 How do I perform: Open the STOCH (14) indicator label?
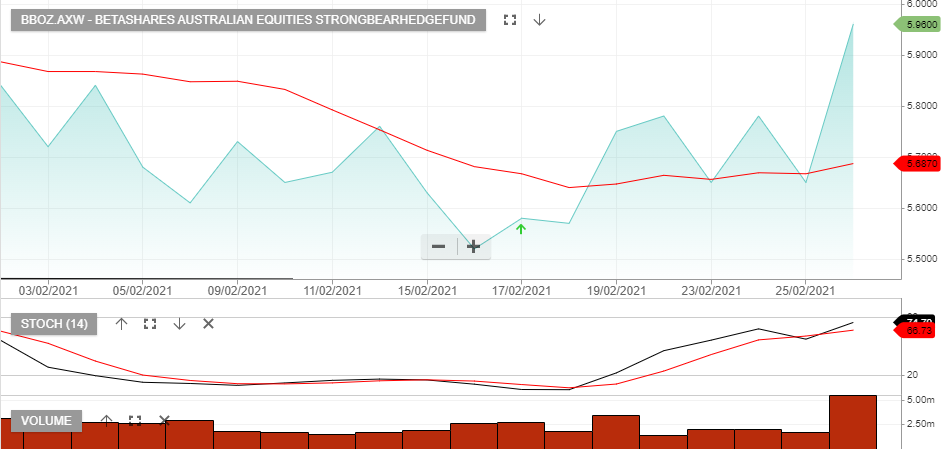point(54,324)
